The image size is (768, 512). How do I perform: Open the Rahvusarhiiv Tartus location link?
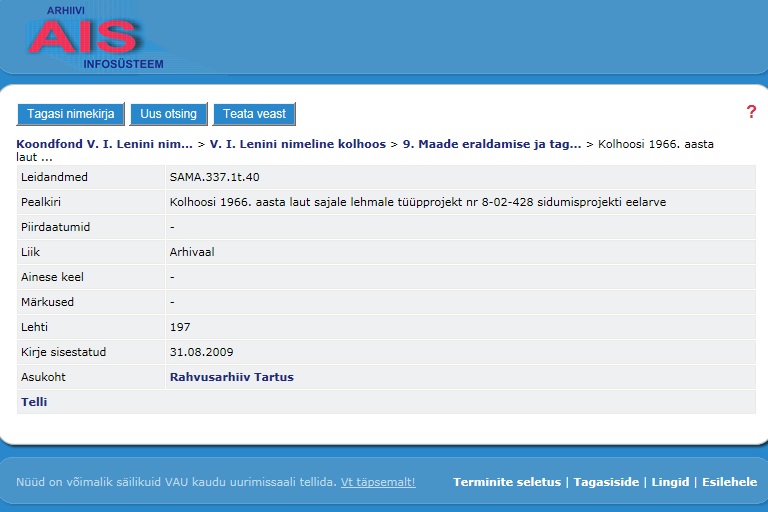click(x=232, y=377)
